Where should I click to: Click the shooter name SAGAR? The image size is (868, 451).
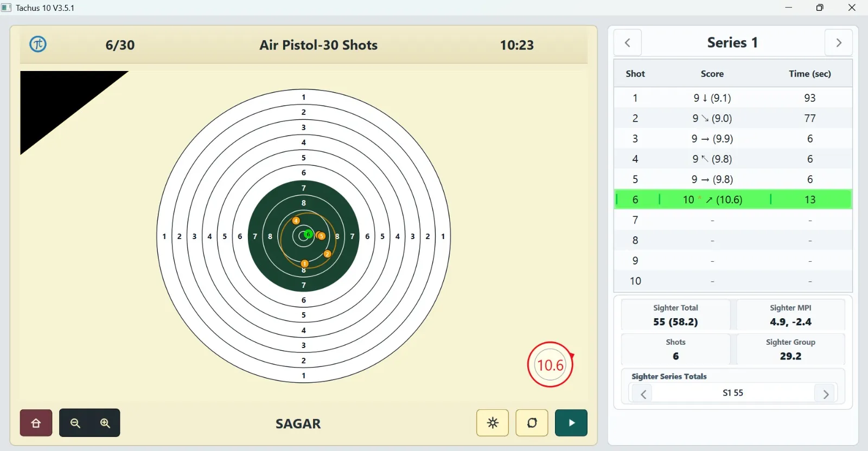[298, 423]
